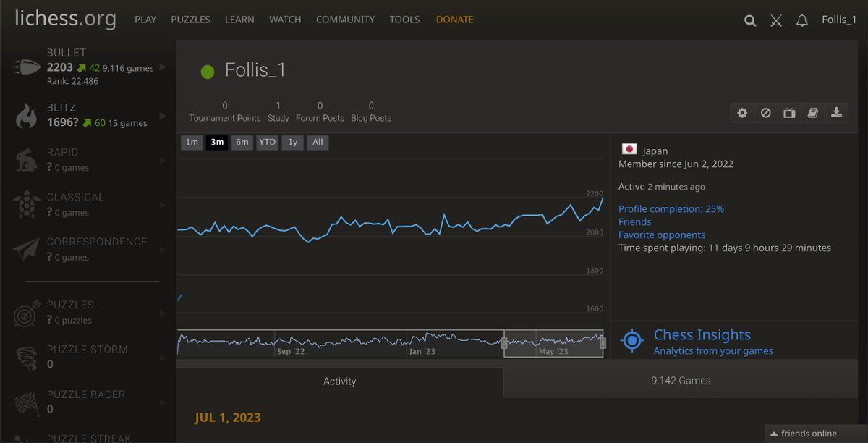
Task: Click the Chess Insights target icon
Action: (x=632, y=340)
